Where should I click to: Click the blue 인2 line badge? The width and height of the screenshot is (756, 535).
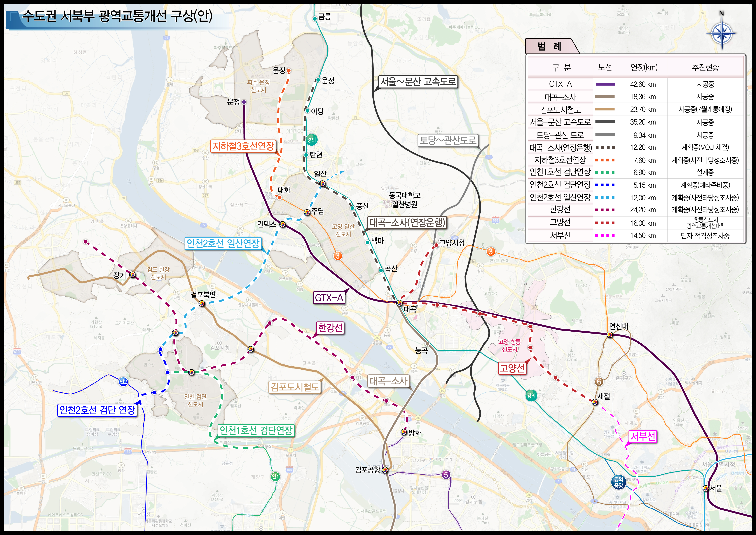tap(123, 382)
